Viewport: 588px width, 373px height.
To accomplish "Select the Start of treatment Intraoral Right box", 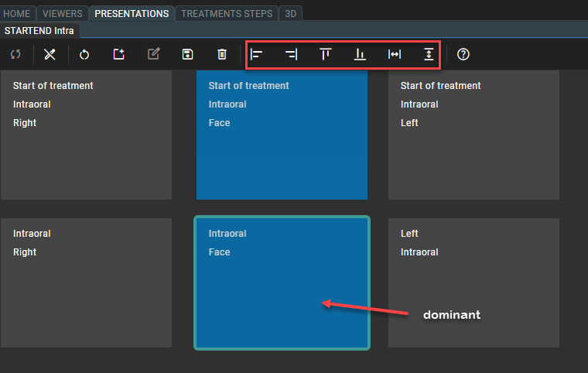I will [x=85, y=135].
